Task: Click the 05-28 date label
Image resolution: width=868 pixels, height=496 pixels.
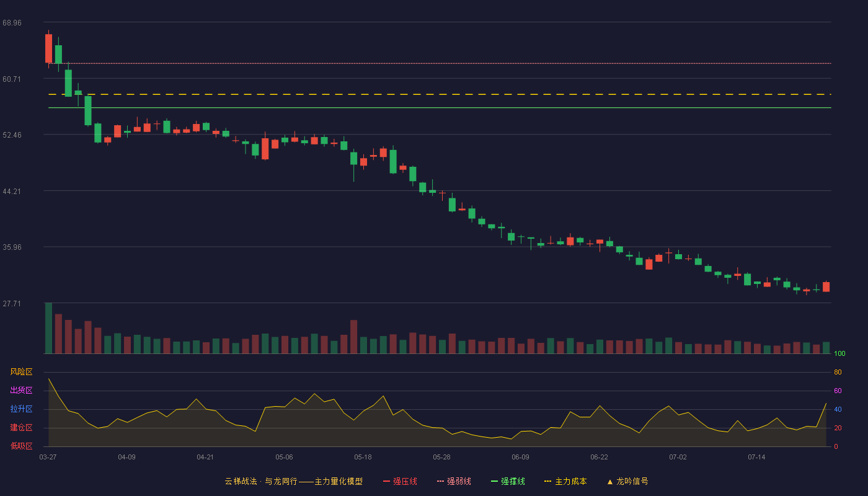Action: pyautogui.click(x=441, y=457)
